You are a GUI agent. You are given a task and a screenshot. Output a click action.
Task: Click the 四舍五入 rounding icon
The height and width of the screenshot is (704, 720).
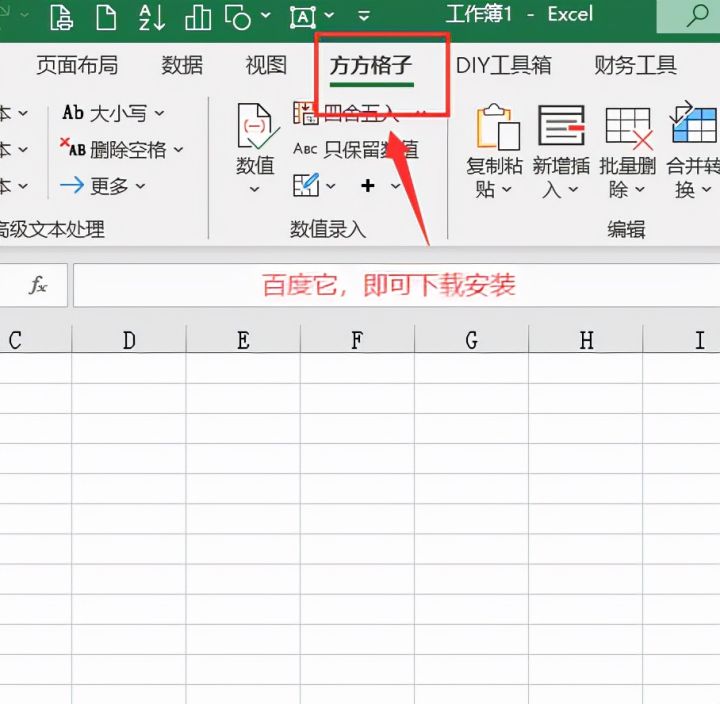(x=305, y=113)
